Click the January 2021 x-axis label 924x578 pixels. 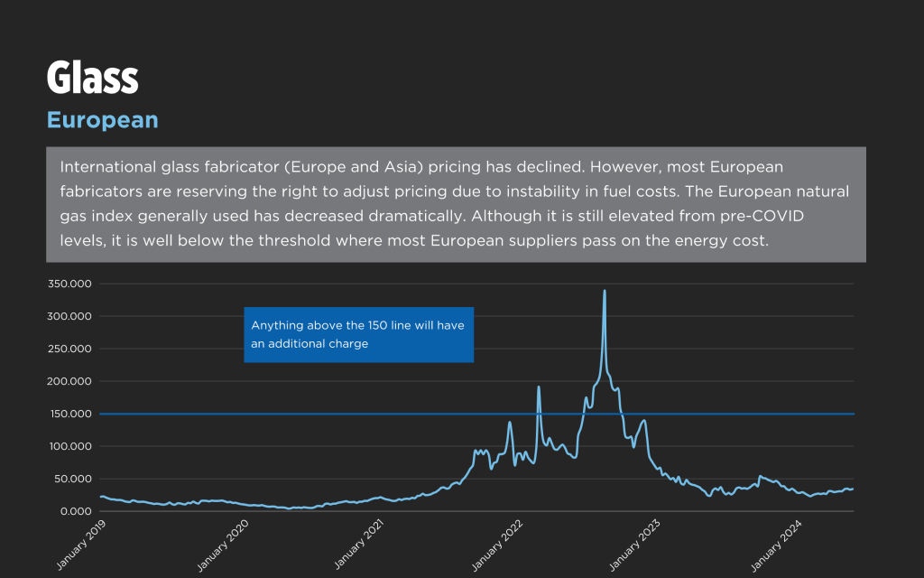360,544
